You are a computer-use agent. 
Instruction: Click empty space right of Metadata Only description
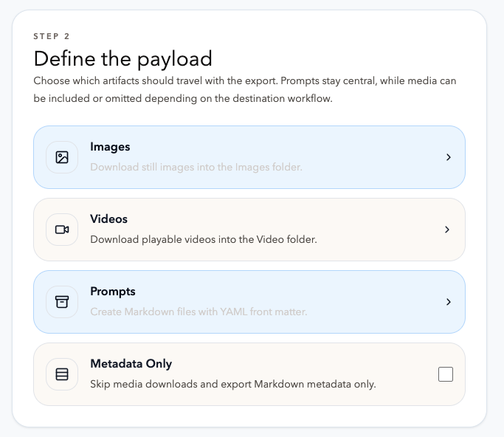(x=406, y=385)
